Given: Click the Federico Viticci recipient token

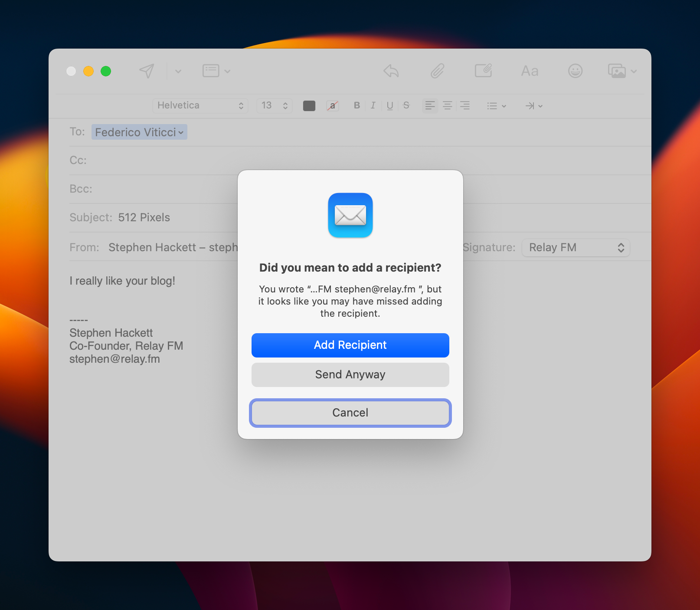Looking at the screenshot, I should [139, 132].
